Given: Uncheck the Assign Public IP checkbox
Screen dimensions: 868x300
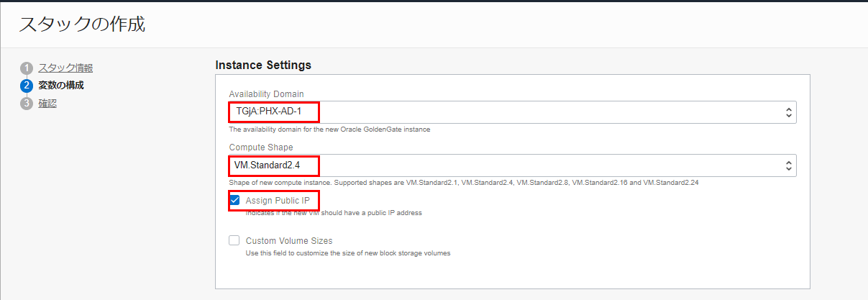Looking at the screenshot, I should pyautogui.click(x=234, y=200).
